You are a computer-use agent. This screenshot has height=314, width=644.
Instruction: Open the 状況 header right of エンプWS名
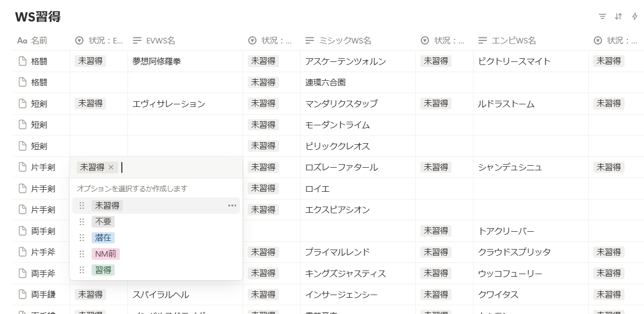pyautogui.click(x=616, y=40)
